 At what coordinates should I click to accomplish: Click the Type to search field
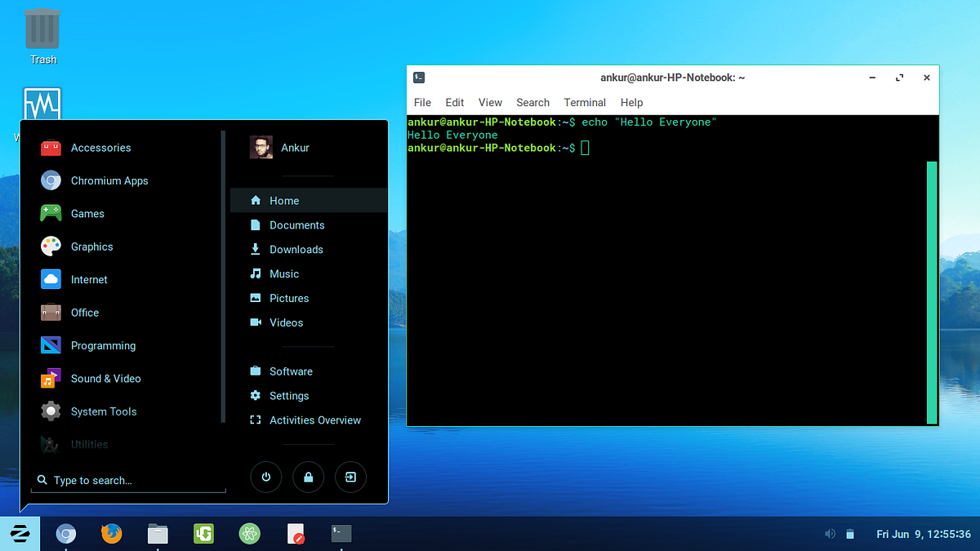[x=127, y=480]
